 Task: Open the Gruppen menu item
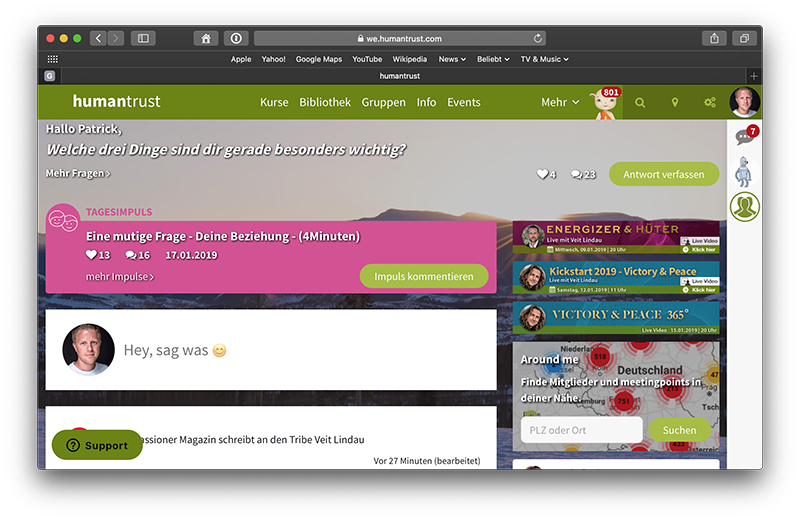tap(384, 103)
